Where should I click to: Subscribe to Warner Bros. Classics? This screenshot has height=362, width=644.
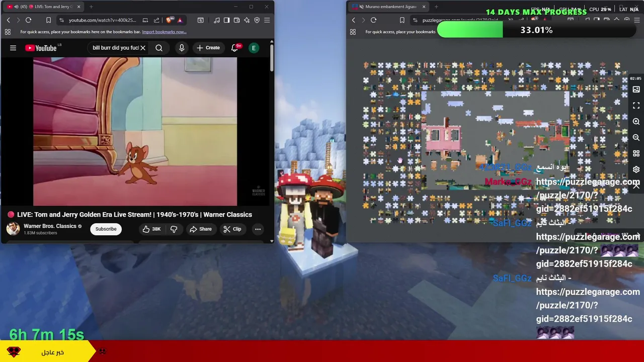[x=106, y=229]
